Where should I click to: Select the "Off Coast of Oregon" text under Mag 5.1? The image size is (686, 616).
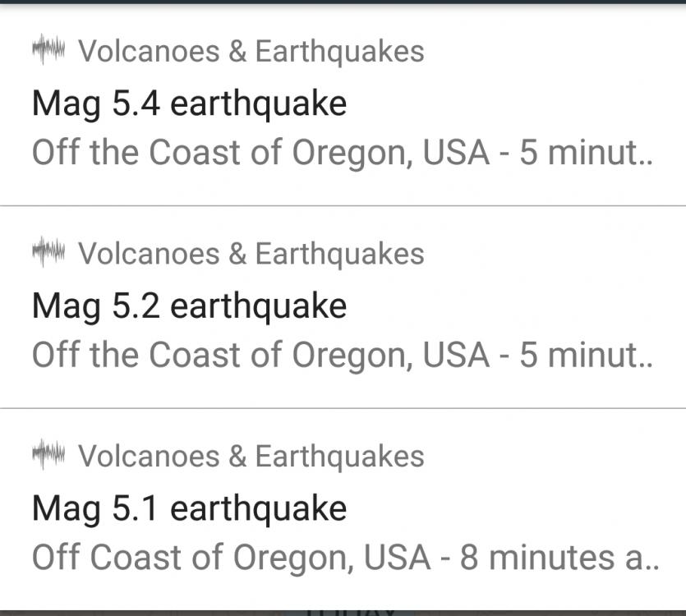pos(189,558)
